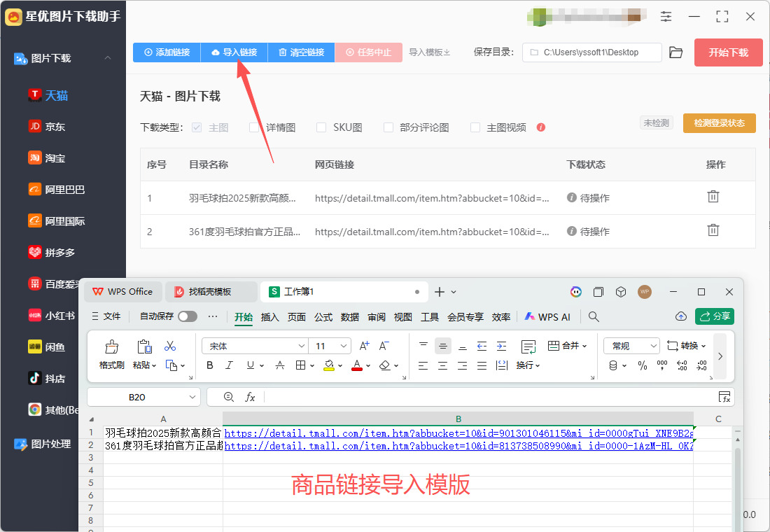
Task: Toggle 自动保存 switch in WPS
Action: (188, 316)
